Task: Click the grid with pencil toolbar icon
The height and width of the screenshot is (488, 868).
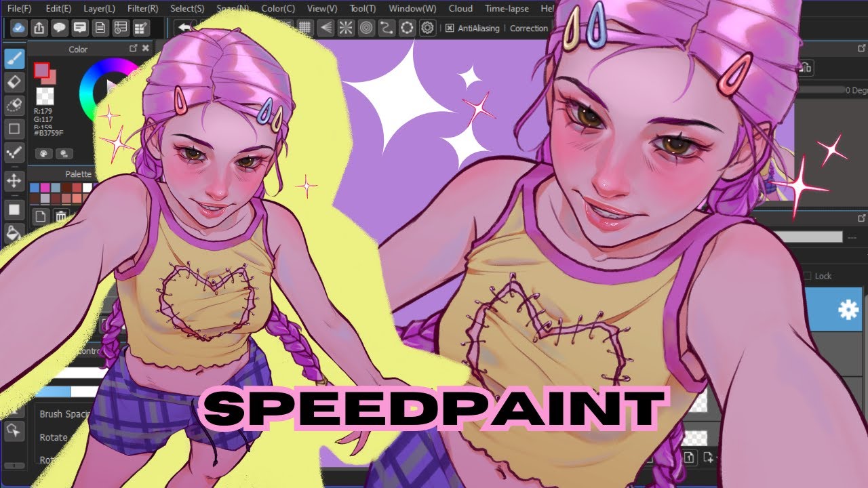Action: point(141,28)
